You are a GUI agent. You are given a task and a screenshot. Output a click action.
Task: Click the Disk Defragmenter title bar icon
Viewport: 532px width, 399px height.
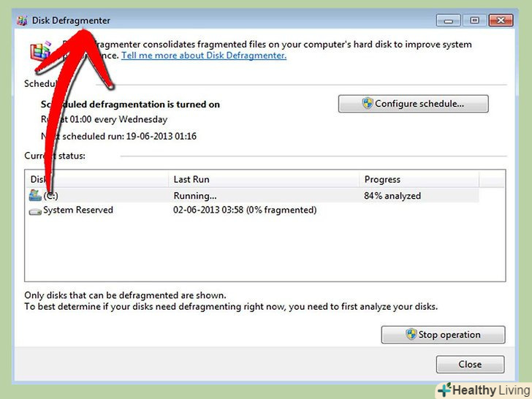coord(23,20)
